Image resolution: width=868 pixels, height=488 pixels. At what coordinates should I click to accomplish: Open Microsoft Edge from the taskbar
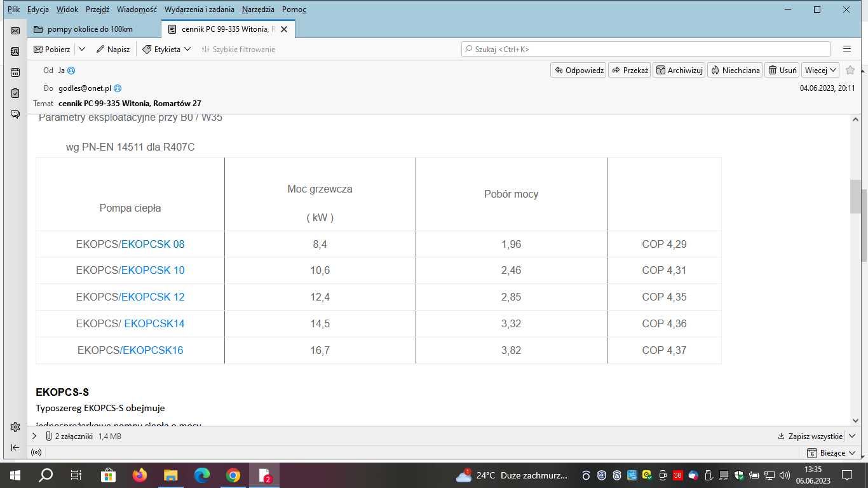201,475
